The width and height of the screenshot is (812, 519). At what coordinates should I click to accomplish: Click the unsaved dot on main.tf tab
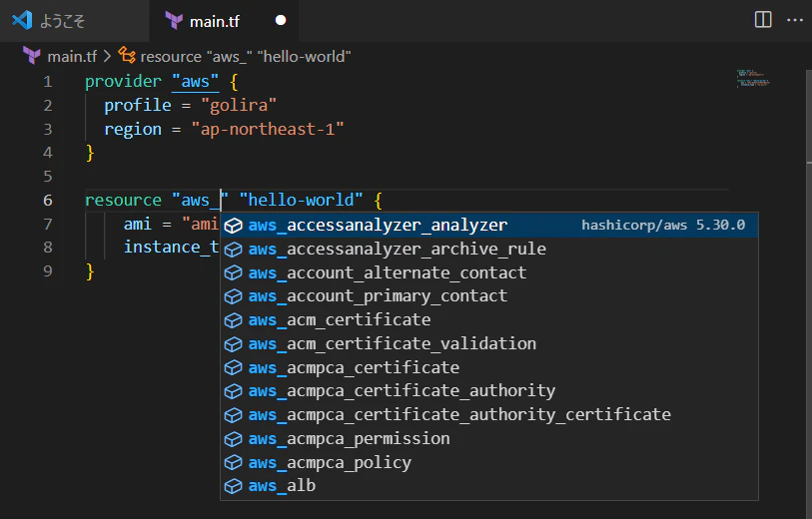point(281,20)
